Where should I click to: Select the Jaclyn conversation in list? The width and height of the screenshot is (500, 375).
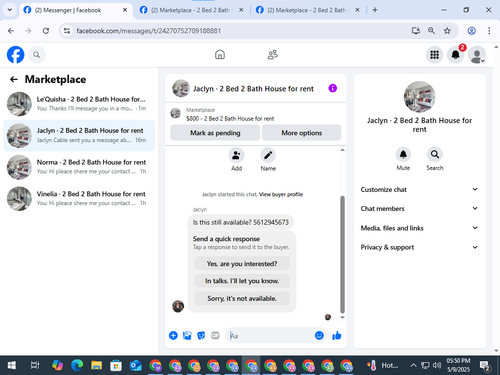[79, 135]
